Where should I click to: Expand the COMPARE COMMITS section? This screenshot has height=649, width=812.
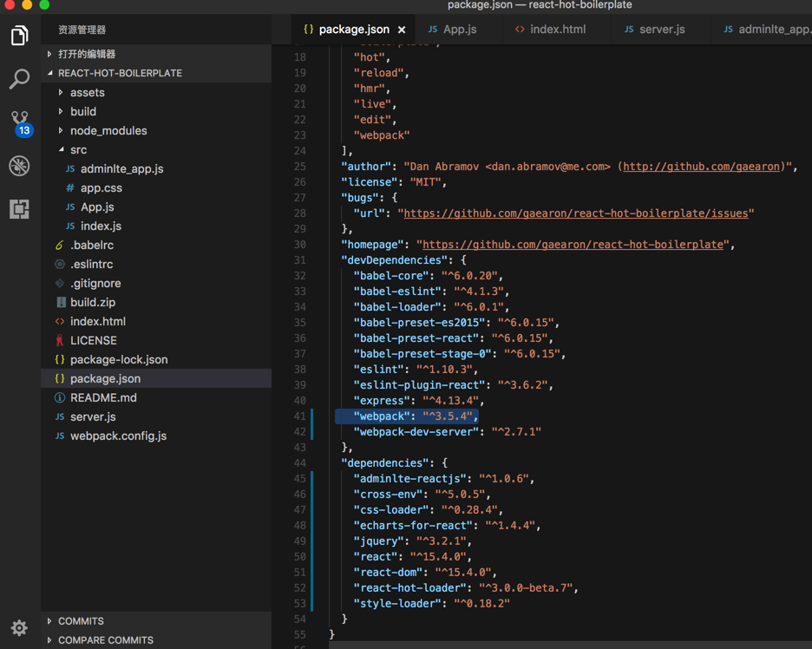click(x=105, y=640)
